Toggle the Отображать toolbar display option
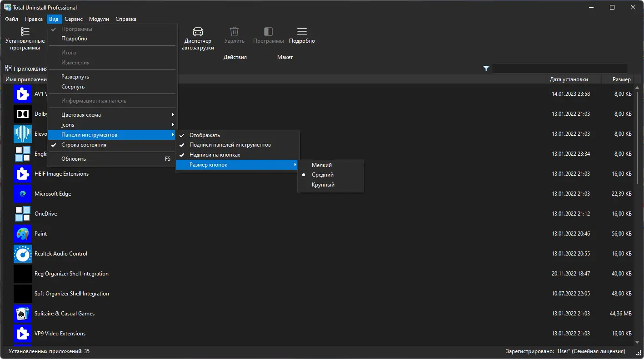The image size is (644, 359). coord(205,135)
